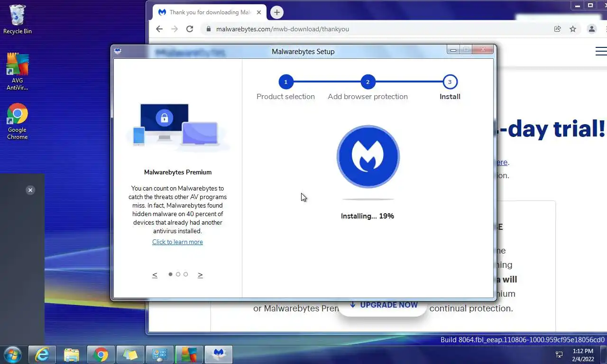This screenshot has height=364, width=607.
Task: Maximize the Chrome window
Action: pyautogui.click(x=590, y=6)
